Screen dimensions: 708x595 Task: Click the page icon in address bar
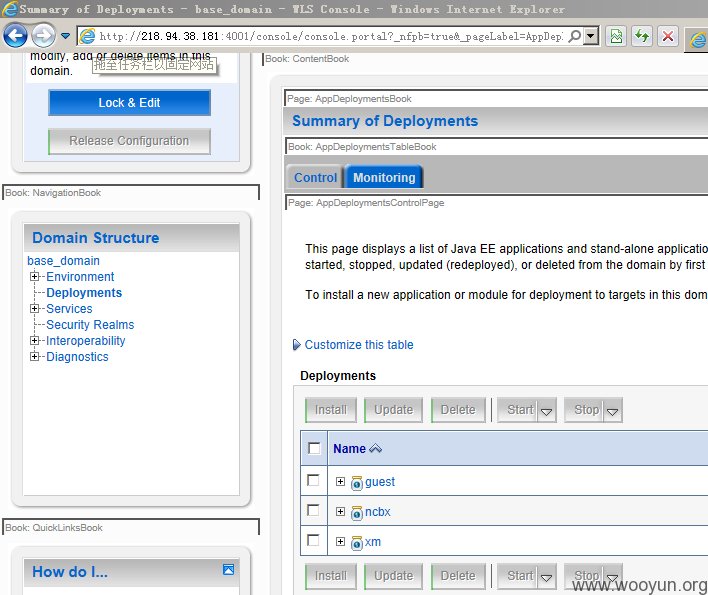pos(88,36)
